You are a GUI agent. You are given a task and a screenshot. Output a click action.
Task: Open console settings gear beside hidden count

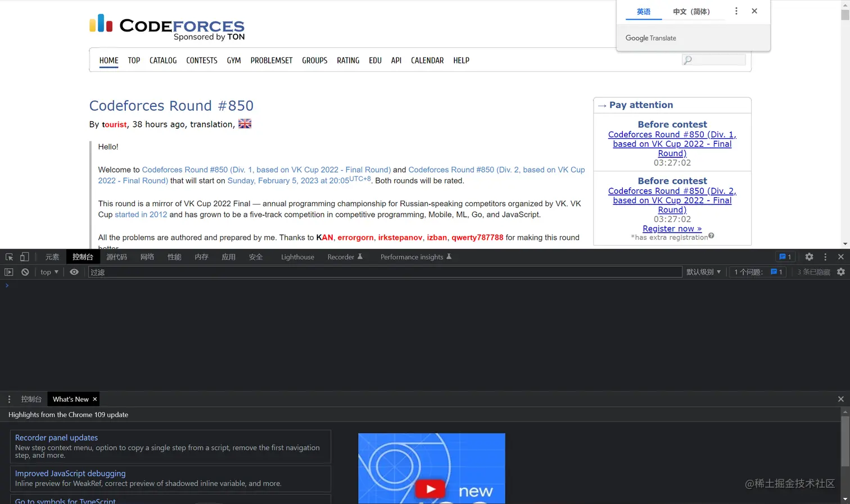click(x=841, y=272)
